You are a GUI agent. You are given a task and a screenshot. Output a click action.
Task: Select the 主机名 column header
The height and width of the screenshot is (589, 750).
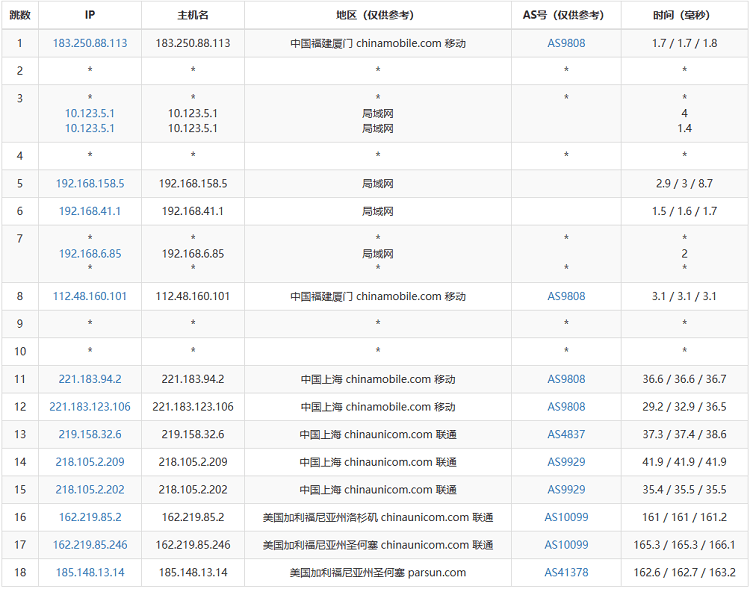coord(193,15)
